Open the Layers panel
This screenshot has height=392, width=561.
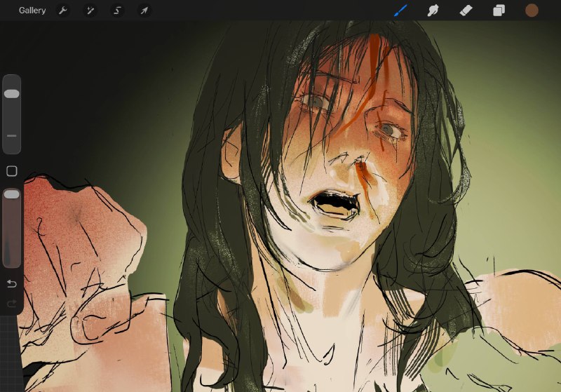(x=499, y=11)
